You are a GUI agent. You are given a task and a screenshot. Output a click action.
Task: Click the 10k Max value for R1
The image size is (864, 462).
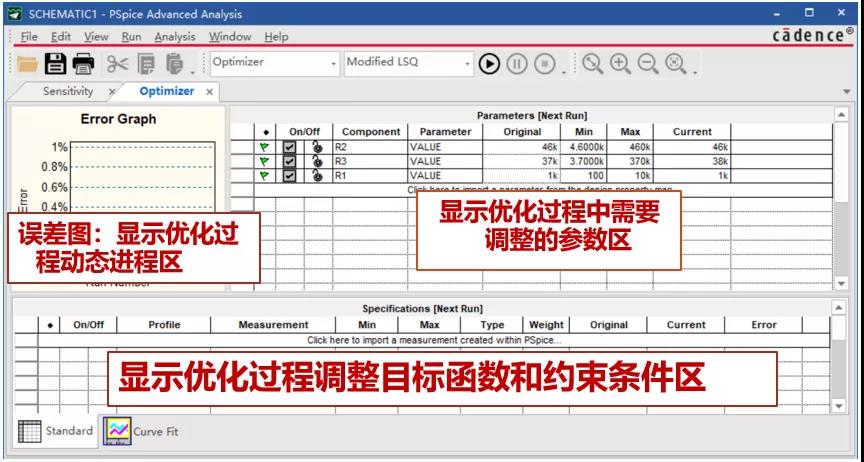pyautogui.click(x=630, y=176)
